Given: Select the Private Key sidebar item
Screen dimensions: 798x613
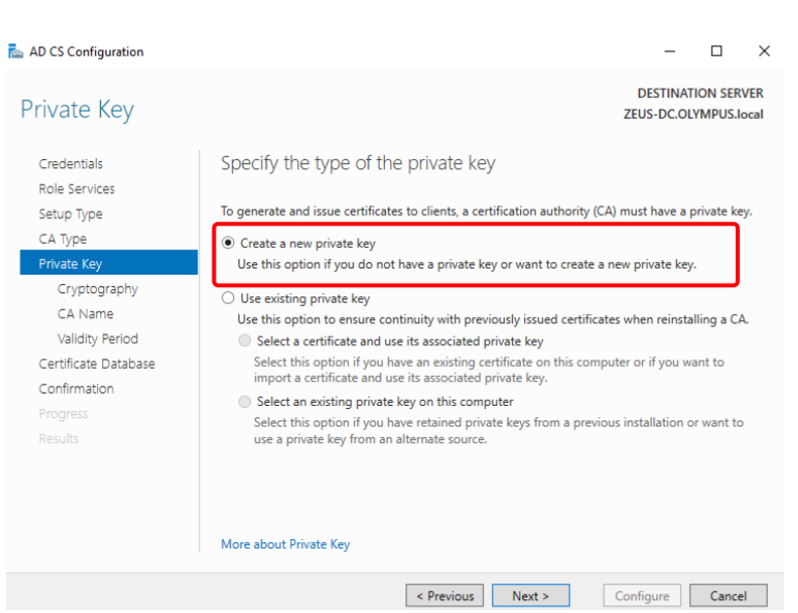Looking at the screenshot, I should [x=70, y=264].
